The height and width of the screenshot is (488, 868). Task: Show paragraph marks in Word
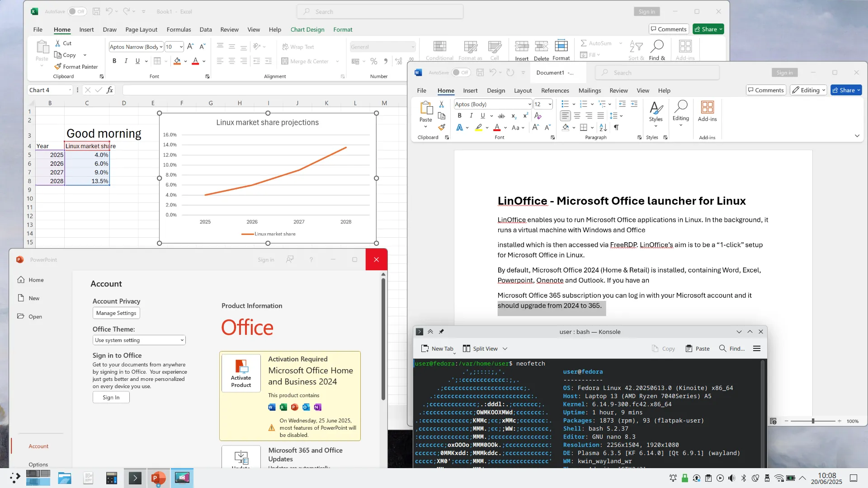click(x=617, y=128)
